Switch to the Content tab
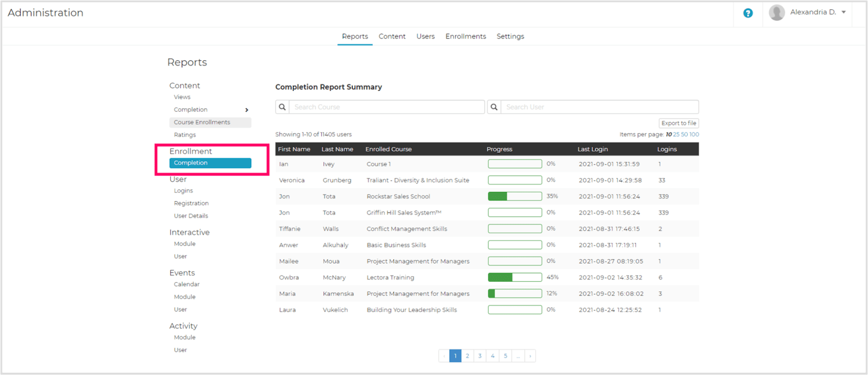The height and width of the screenshot is (375, 868). click(392, 36)
